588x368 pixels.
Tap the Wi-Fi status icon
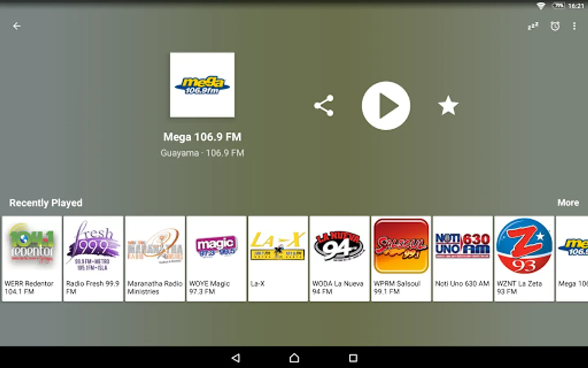pos(541,6)
